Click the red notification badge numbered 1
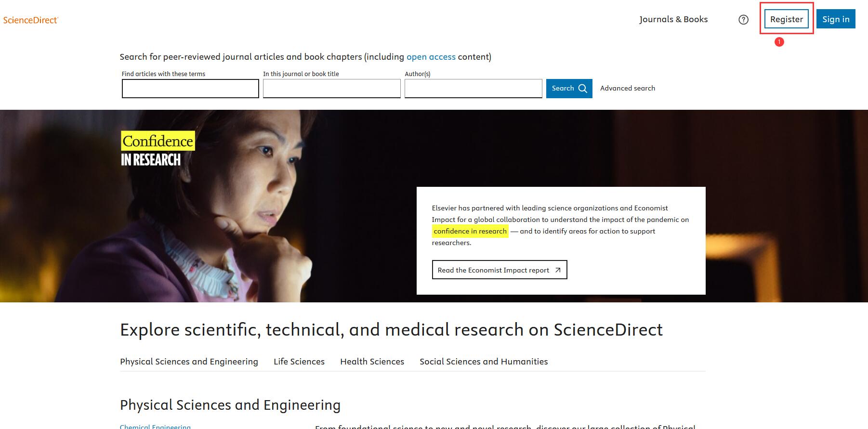868x429 pixels. [x=779, y=42]
